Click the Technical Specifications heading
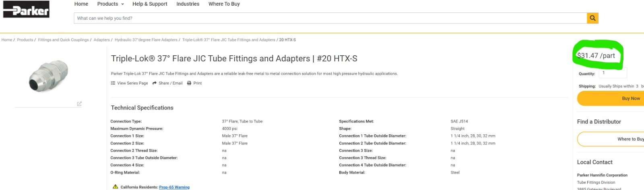 [x=142, y=108]
